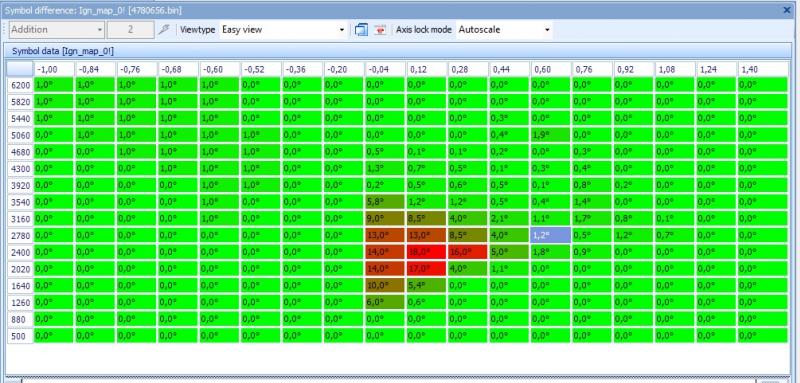Screen dimensions: 800x383
Task: Select the Symbol data [Ign_map_0!] tab header
Action: pos(63,51)
